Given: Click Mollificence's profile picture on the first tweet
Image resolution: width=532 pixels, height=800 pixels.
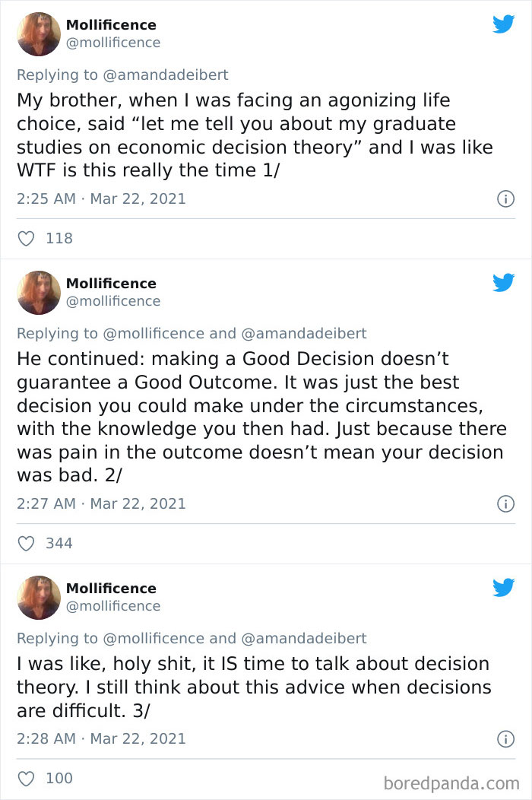Looking at the screenshot, I should tap(38, 33).
